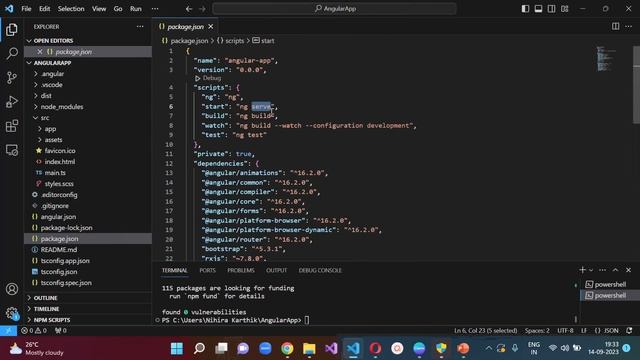Click the remote window indicator in status bar
Image resolution: width=640 pixels, height=360 pixels.
point(8,331)
